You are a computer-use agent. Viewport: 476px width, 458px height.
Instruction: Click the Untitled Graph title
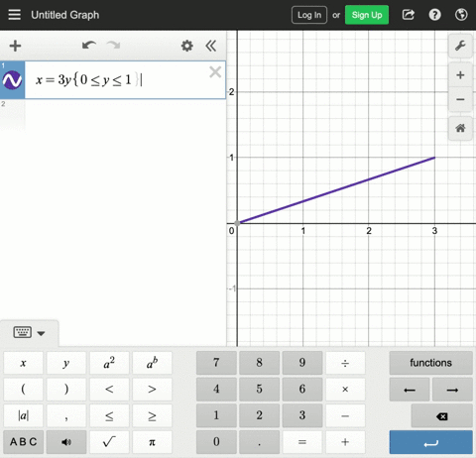[x=64, y=15]
